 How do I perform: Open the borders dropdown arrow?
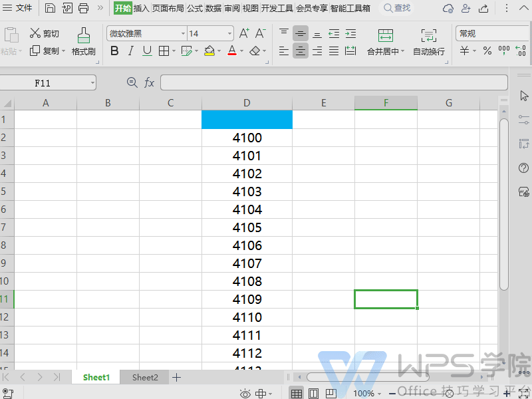coord(174,51)
